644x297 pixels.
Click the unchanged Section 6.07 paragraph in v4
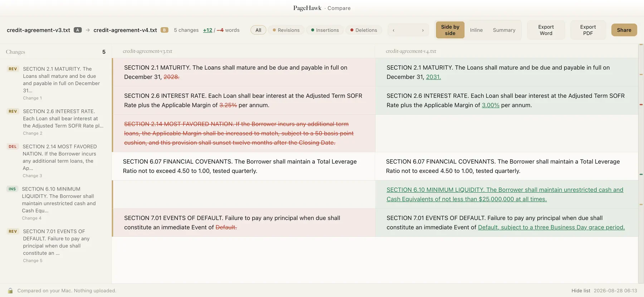click(x=503, y=166)
